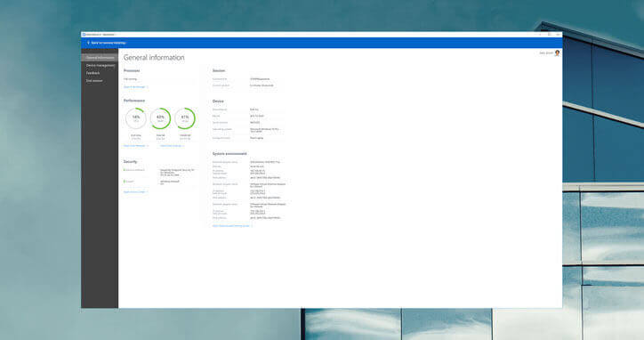This screenshot has width=644, height=340.
Task: Click the first green security status indicator
Action: click(124, 170)
